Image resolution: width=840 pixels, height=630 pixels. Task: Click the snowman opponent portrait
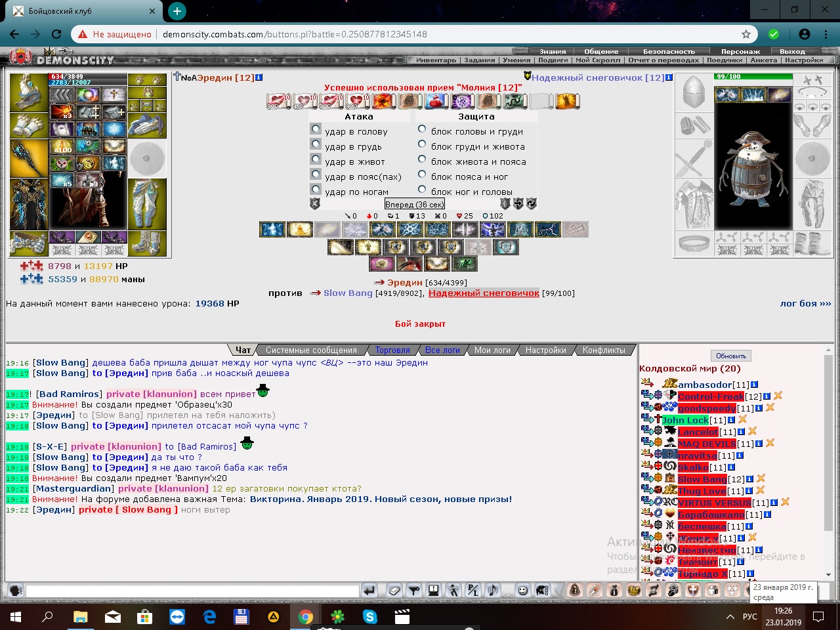(x=753, y=166)
